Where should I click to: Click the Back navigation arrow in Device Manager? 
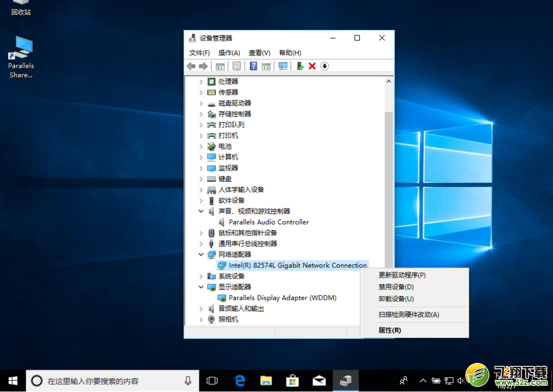[191, 66]
